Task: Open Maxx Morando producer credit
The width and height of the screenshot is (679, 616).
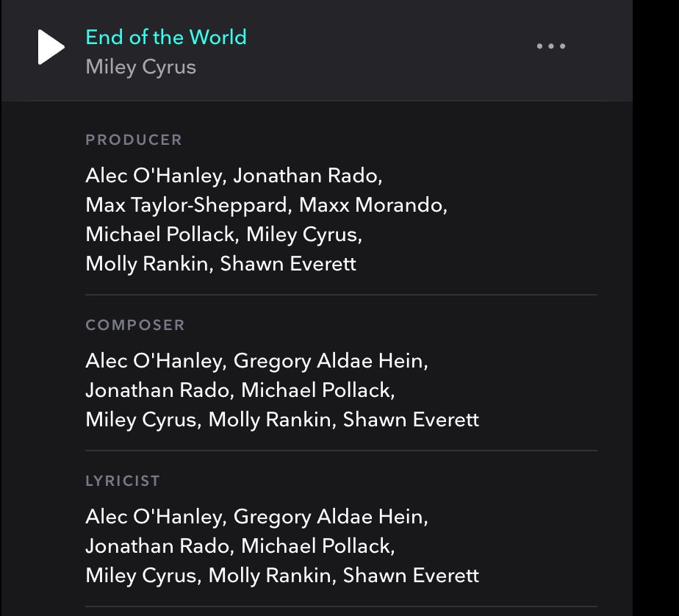Action: pos(370,205)
